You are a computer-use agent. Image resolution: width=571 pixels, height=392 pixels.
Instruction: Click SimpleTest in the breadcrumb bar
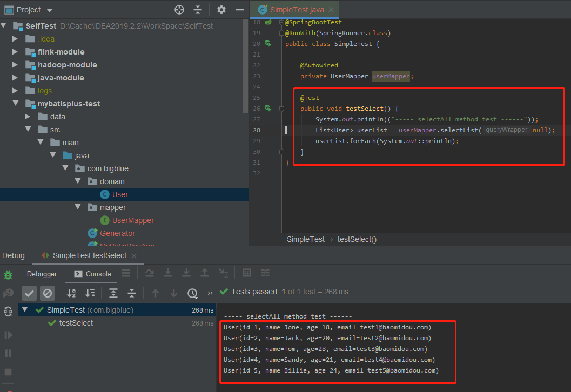[306, 240]
